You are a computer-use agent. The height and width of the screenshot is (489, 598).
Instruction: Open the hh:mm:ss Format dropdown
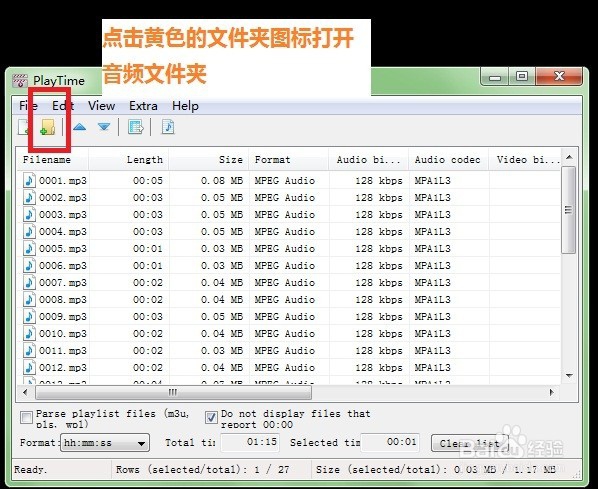click(x=105, y=443)
